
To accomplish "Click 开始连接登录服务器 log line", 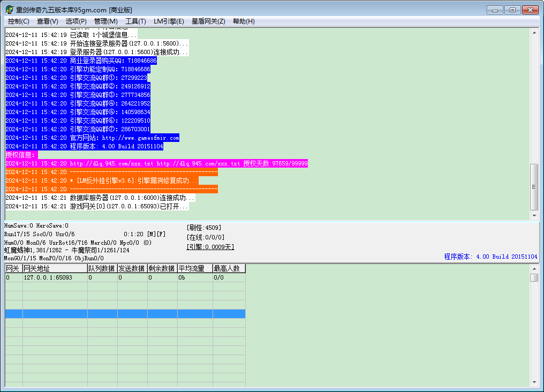I will 97,44.
